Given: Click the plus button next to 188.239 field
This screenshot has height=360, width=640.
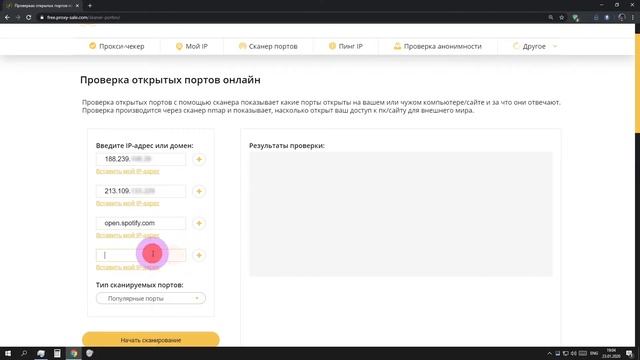Looking at the screenshot, I should tap(199, 159).
